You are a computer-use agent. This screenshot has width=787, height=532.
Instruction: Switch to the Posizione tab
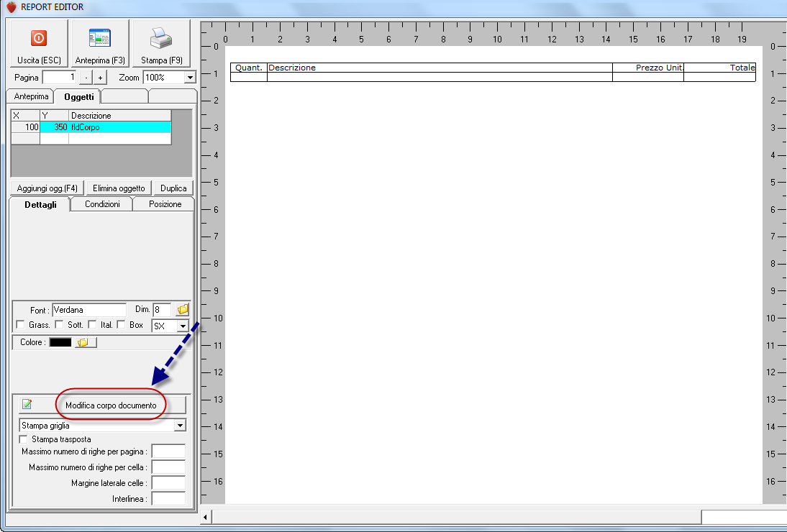[x=165, y=204]
